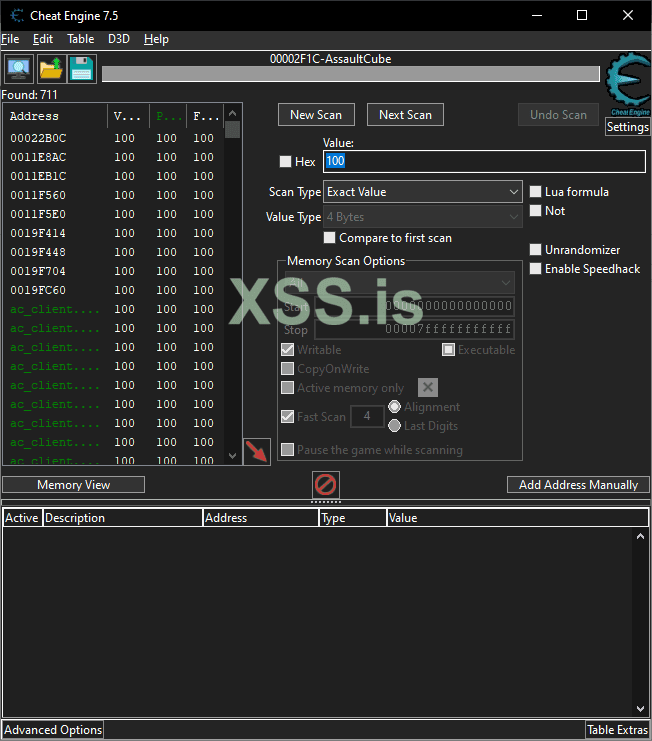Open Settings
The height and width of the screenshot is (741, 652).
(627, 127)
